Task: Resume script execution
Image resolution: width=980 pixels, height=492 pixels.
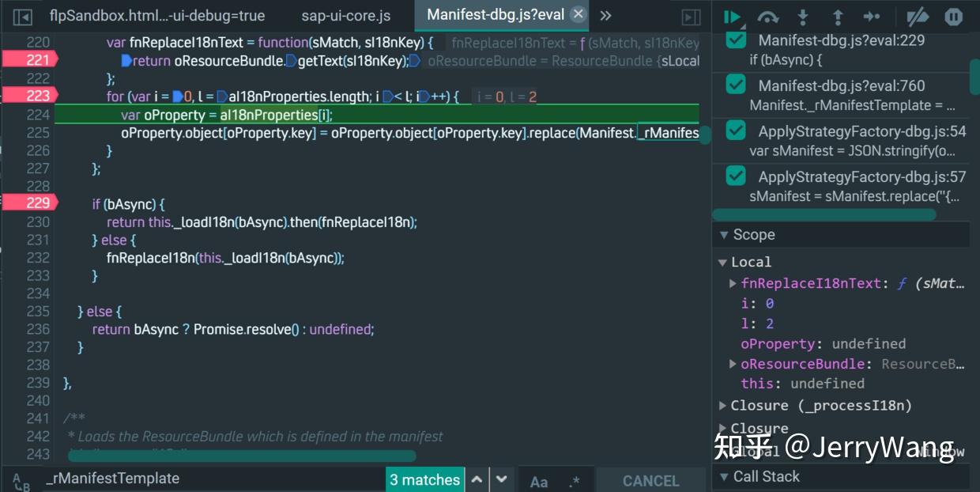Action: pyautogui.click(x=732, y=16)
